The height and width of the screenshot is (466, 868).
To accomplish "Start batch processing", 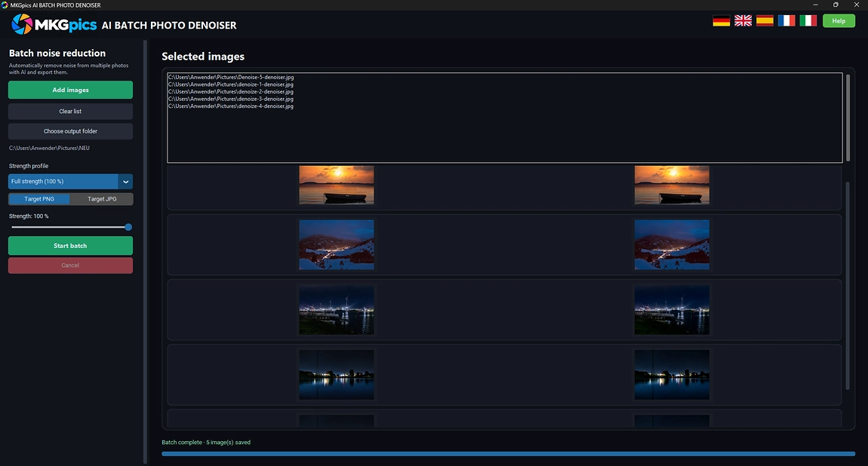I will pyautogui.click(x=70, y=245).
